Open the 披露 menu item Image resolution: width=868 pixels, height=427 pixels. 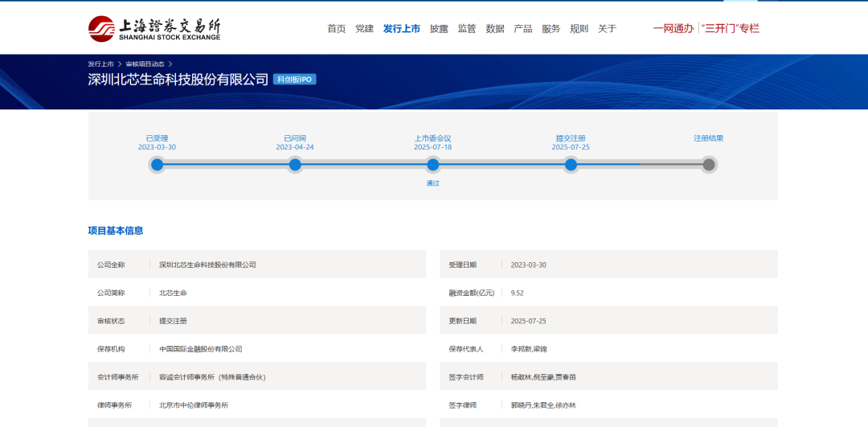pyautogui.click(x=439, y=29)
